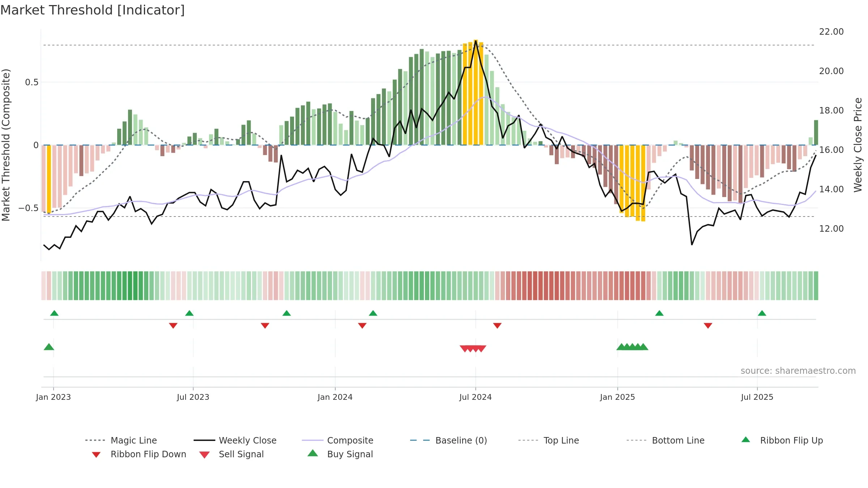This screenshot has height=488, width=868.
Task: Click the 12.00 price axis label
Action: pos(831,229)
